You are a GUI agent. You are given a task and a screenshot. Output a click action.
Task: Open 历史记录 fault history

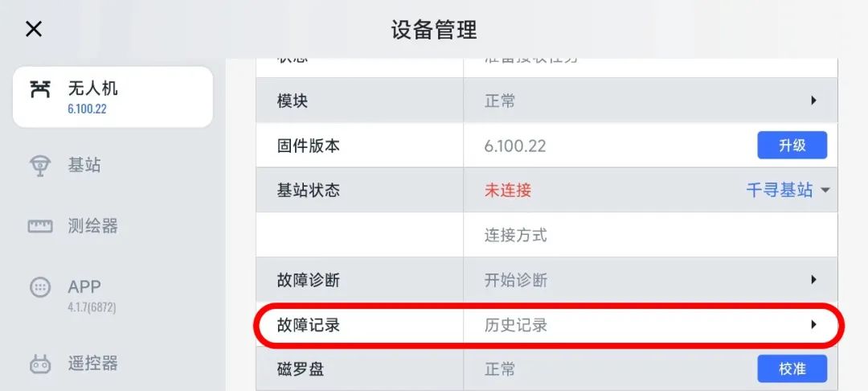click(x=516, y=325)
